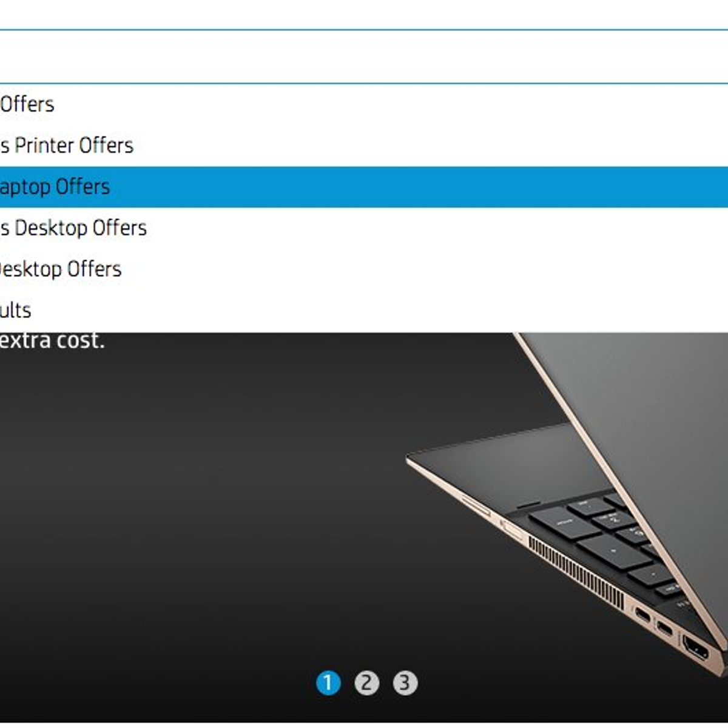The width and height of the screenshot is (728, 728).
Task: Go to carousel slide 1
Action: (328, 683)
